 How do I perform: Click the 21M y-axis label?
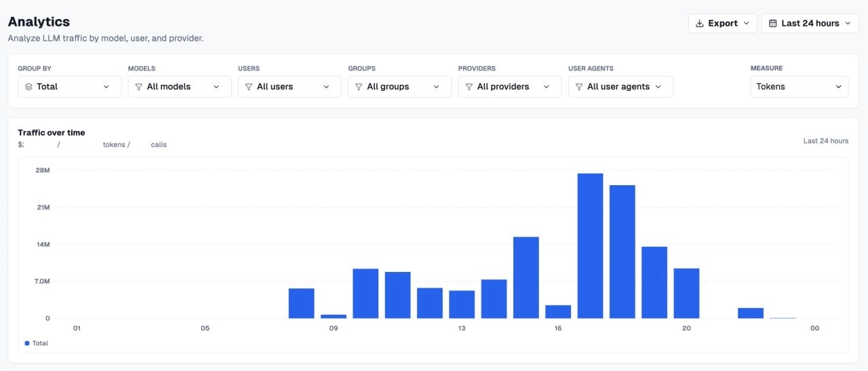[43, 207]
